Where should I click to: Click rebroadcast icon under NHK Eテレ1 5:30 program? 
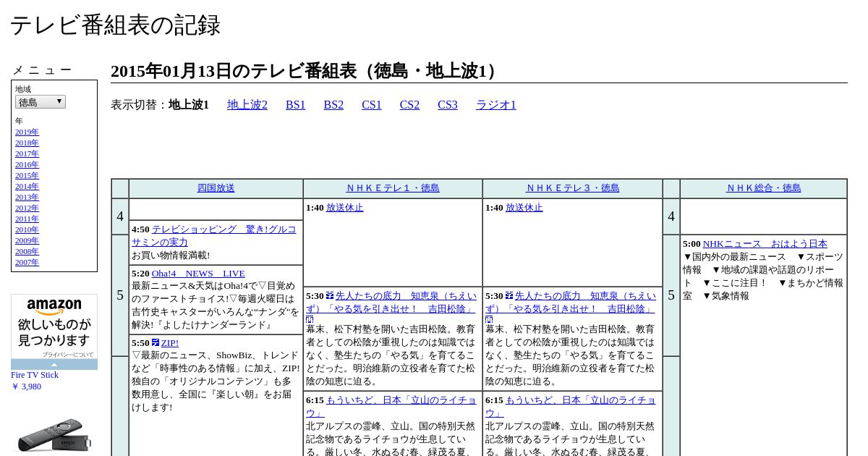(310, 319)
